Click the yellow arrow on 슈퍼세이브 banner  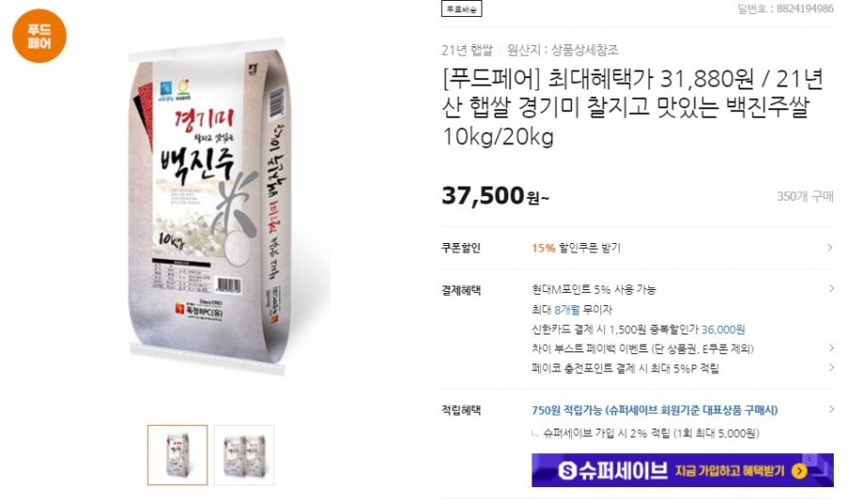(799, 470)
